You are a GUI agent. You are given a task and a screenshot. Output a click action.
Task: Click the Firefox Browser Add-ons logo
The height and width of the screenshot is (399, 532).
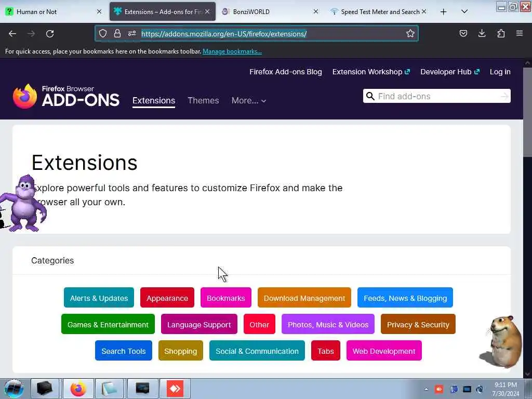click(x=66, y=96)
